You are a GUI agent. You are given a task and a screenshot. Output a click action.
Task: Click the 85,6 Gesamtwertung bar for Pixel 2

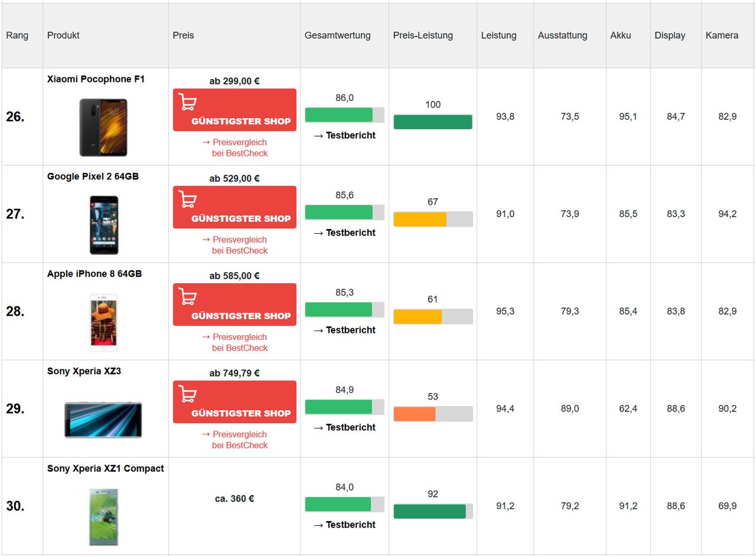[344, 212]
